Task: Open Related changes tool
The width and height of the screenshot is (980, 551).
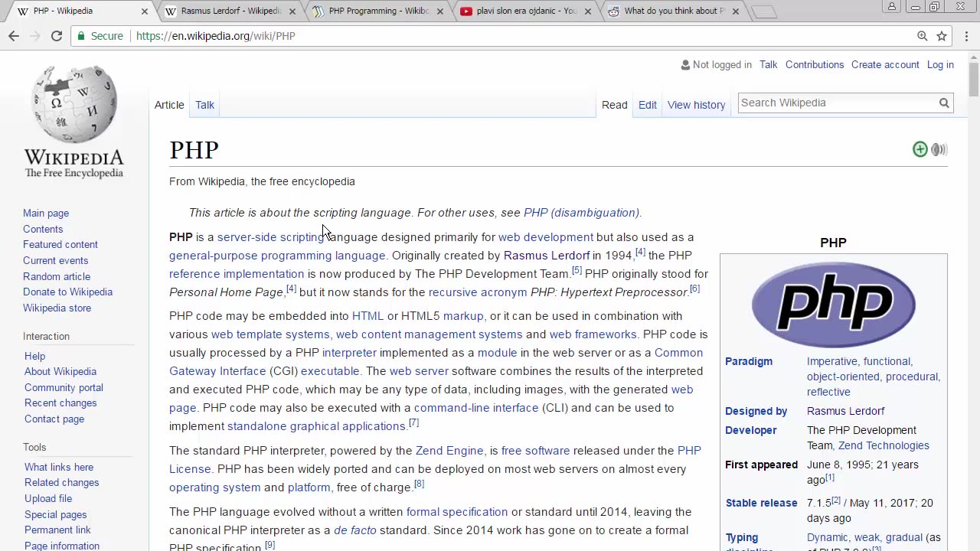Action: pos(61,483)
